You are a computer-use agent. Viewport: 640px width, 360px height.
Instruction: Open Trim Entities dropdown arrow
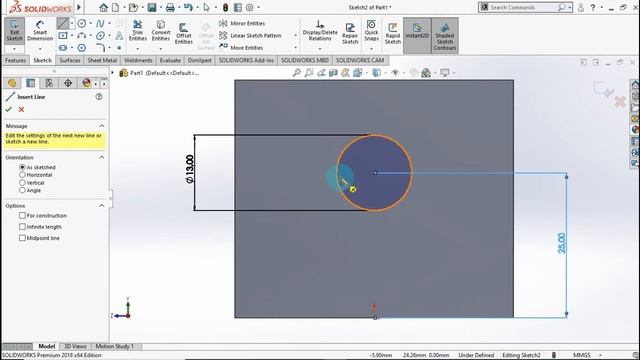pos(138,49)
